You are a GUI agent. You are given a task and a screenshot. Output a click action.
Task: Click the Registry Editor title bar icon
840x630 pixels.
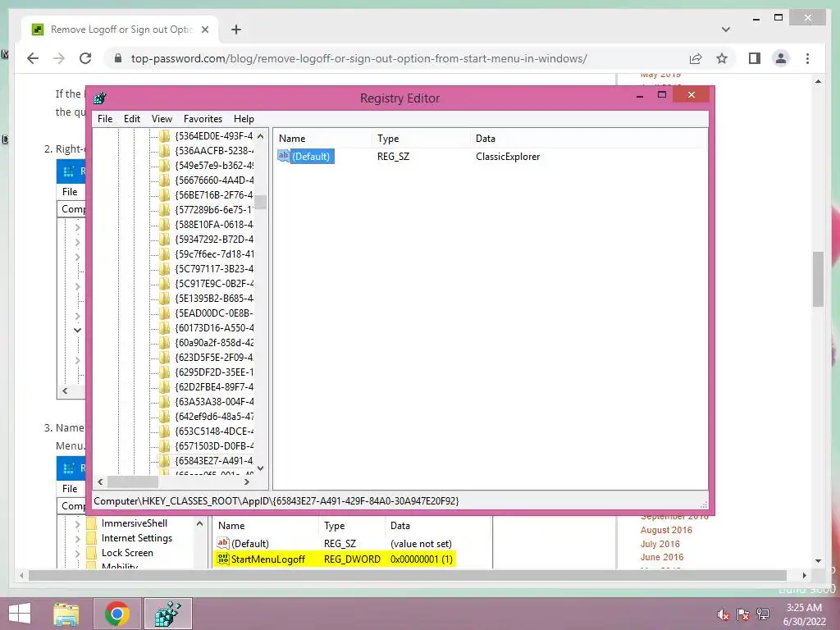tap(99, 98)
